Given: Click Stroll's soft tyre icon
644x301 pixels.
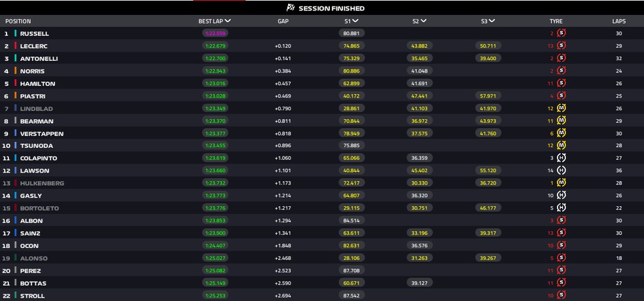Looking at the screenshot, I should click(x=561, y=296).
